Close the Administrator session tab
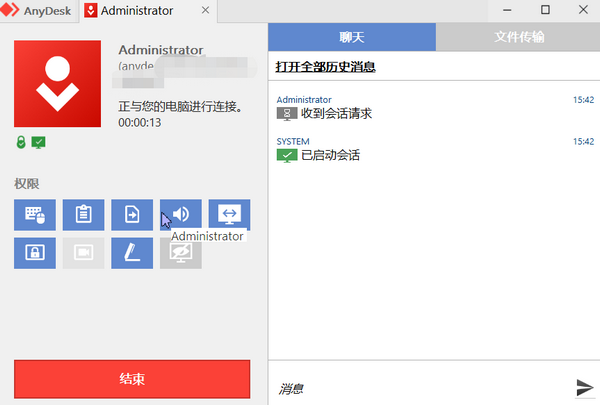Viewport: 600px width, 405px height. click(x=205, y=10)
